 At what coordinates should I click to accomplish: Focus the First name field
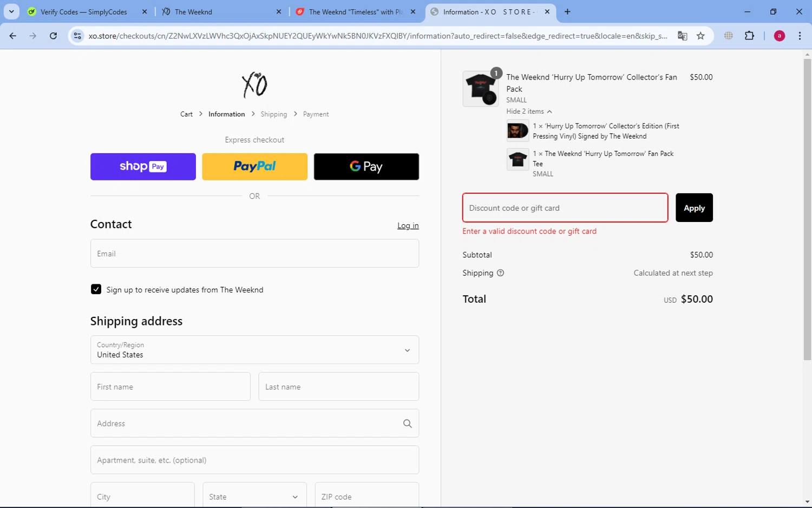tap(171, 387)
